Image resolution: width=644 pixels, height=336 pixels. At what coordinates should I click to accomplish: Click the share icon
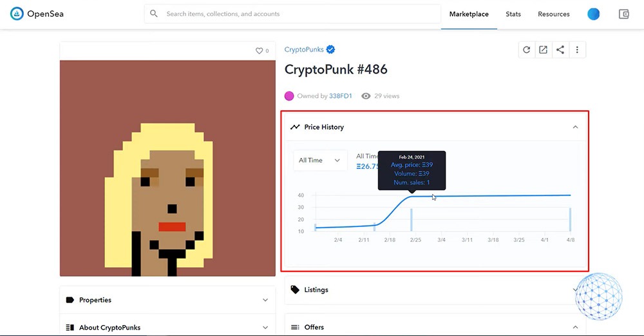coord(560,50)
